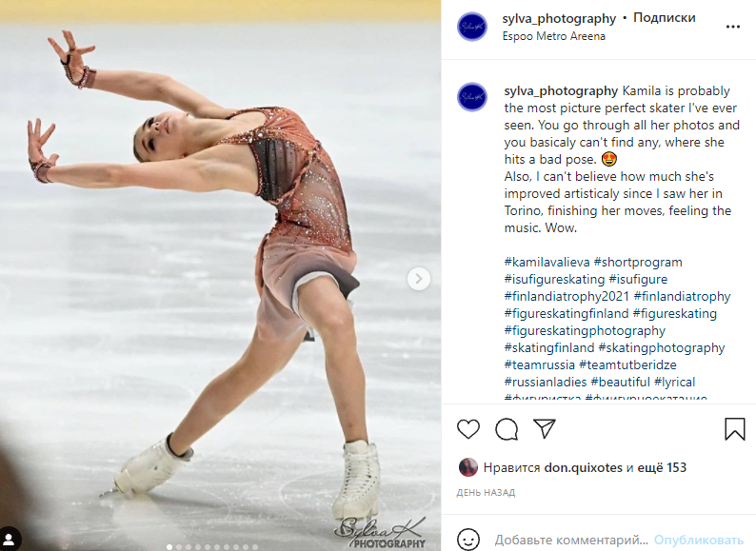Open the three-dots more options menu

pyautogui.click(x=733, y=27)
